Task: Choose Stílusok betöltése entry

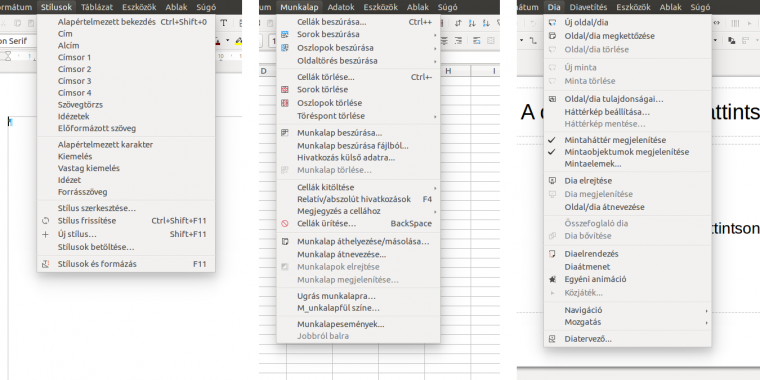Action: pos(126,247)
